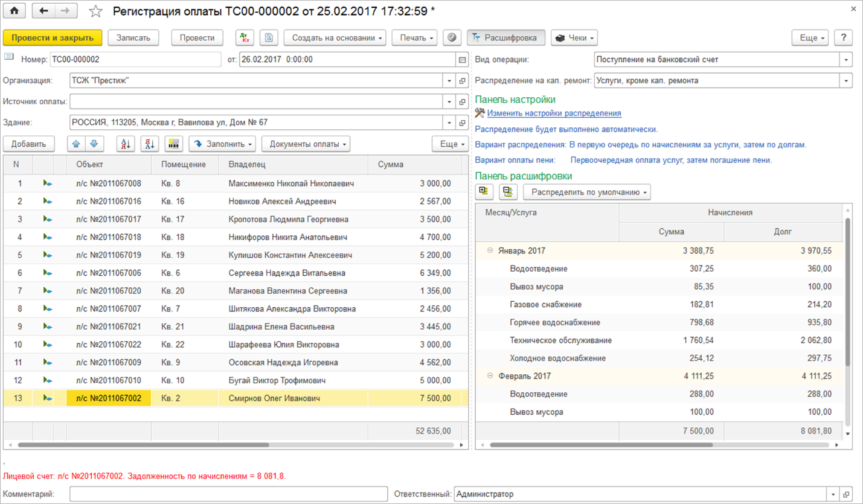This screenshot has height=504, width=863.
Task: Open the Чеки menu
Action: coord(574,37)
